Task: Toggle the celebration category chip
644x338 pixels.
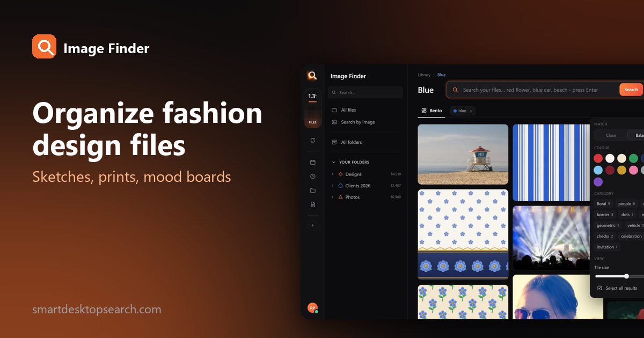Action: [631, 236]
